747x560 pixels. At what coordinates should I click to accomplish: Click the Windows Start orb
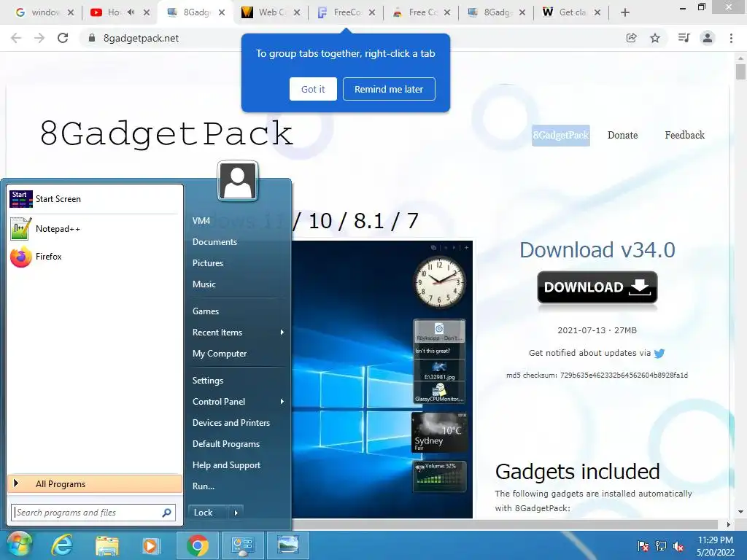click(19, 545)
